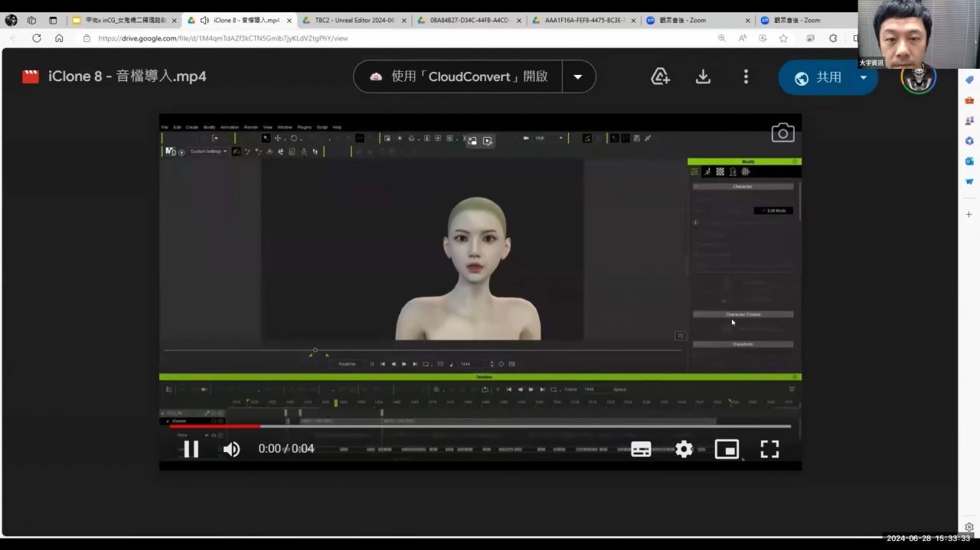Enter fullscreen video mode
This screenshot has width=980, height=550.
[x=769, y=449]
